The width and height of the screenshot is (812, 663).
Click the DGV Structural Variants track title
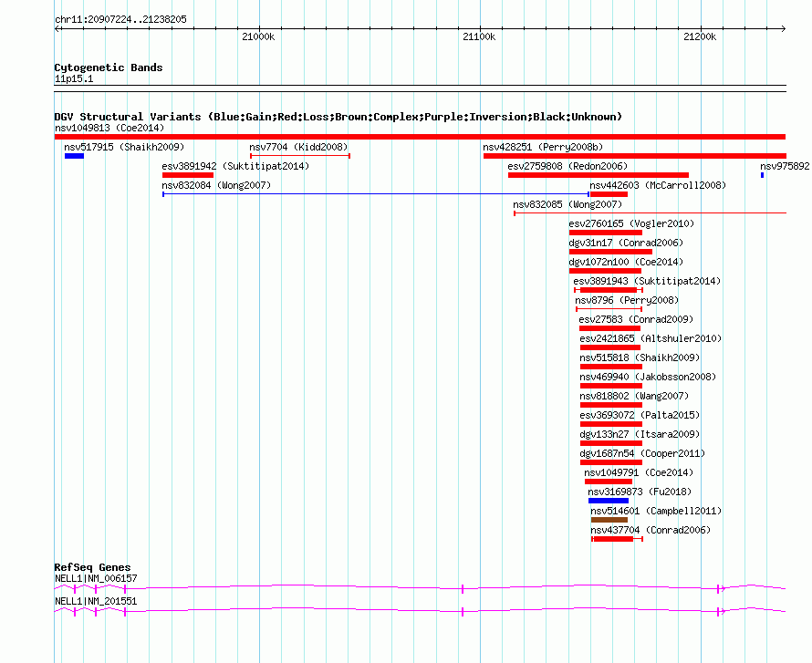pos(338,117)
